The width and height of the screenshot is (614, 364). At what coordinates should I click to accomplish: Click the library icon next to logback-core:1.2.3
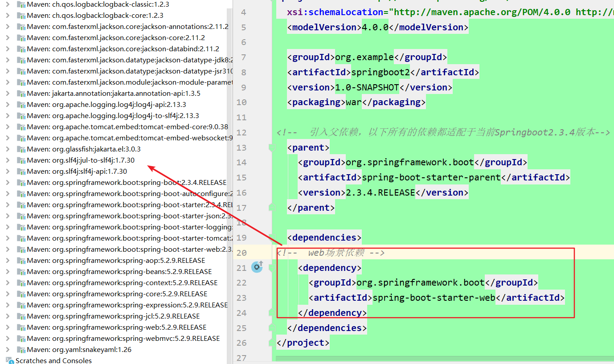pos(20,16)
